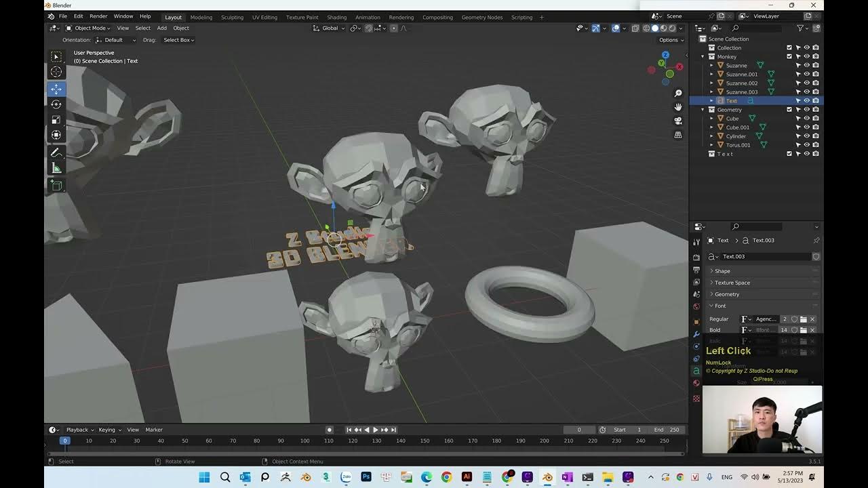Select solid viewport shading mode
The width and height of the screenshot is (868, 488).
tap(655, 28)
